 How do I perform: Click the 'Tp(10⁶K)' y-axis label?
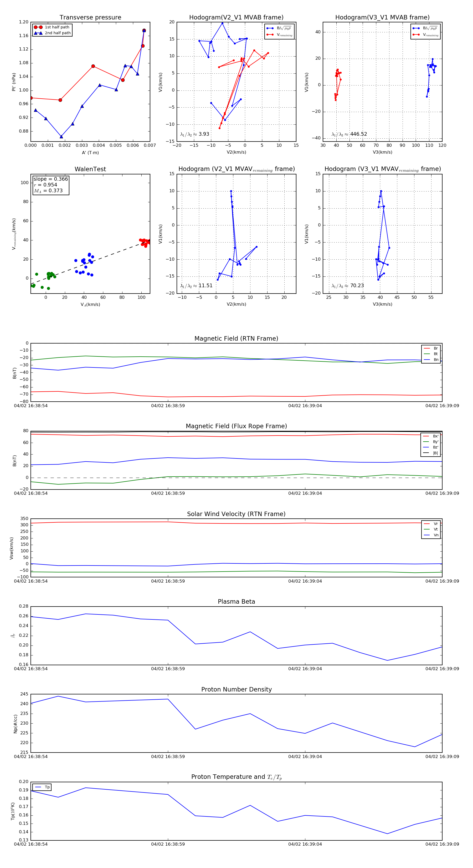13,811
